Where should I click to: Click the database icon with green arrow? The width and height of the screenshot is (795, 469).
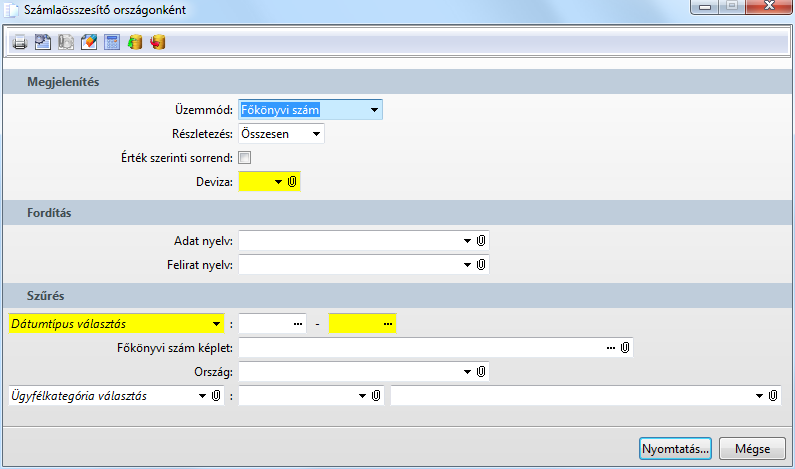tap(135, 42)
